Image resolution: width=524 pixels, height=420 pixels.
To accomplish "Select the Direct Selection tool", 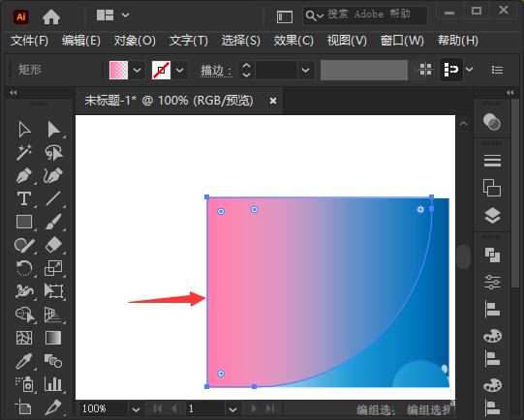I will 53,130.
